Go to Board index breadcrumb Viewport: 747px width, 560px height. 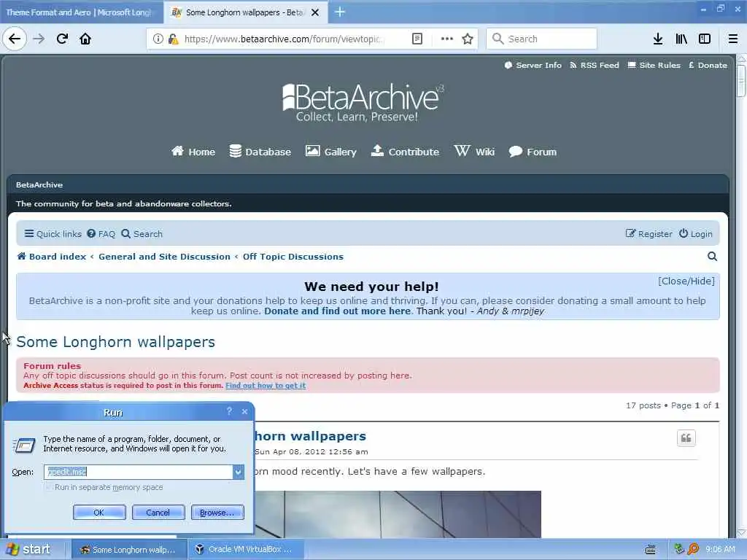coord(52,257)
